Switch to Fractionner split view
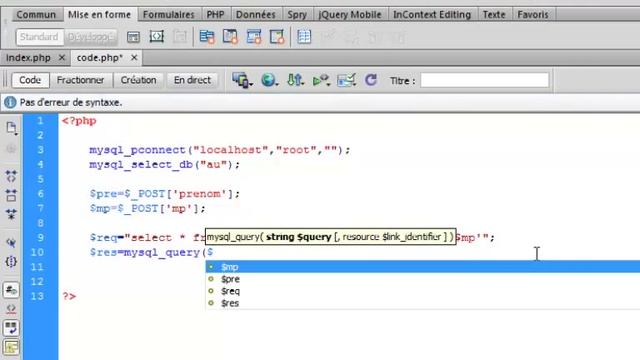640x360 pixels. [x=80, y=80]
